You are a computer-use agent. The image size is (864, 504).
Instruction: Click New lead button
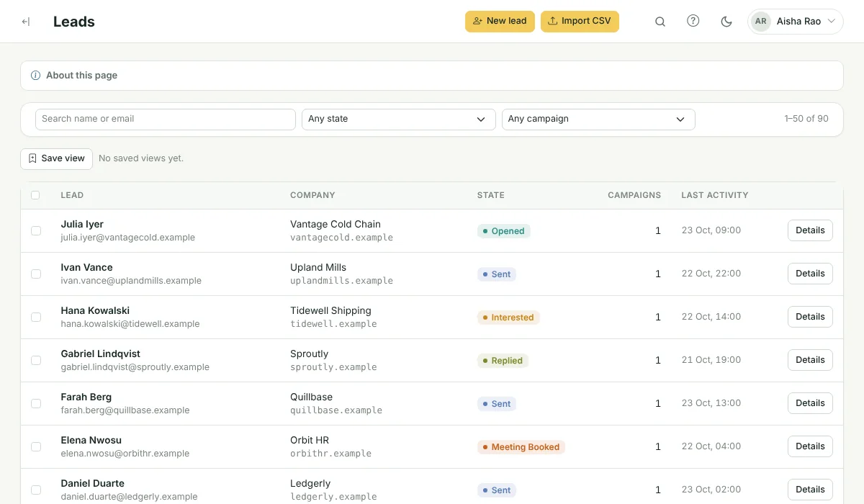(x=500, y=21)
